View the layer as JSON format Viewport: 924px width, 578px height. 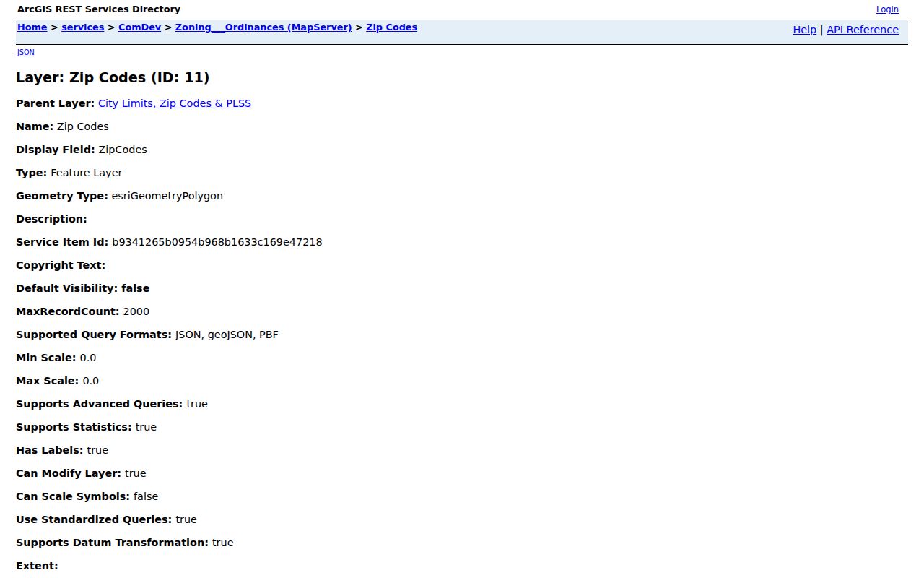[x=25, y=52]
